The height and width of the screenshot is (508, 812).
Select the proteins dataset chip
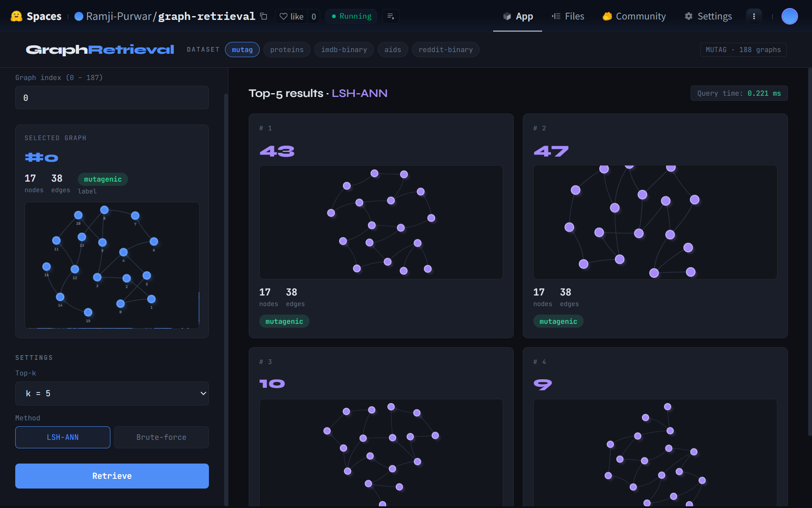(x=287, y=50)
